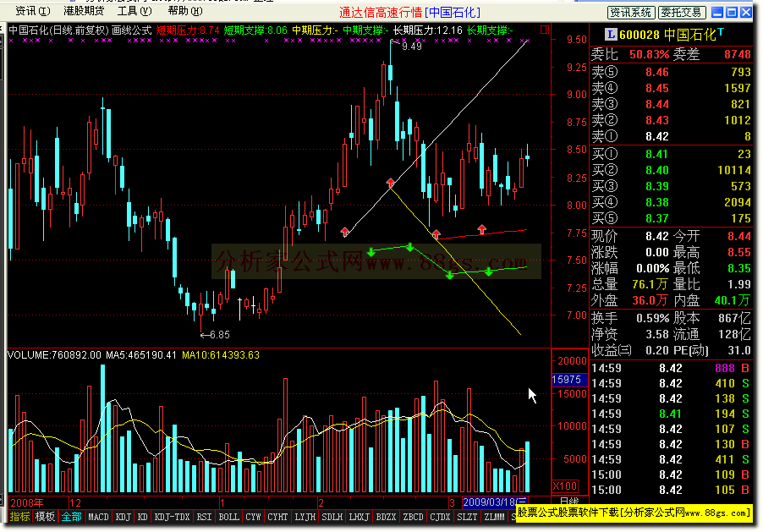Open the 工具(V) menu
This screenshot has height=532, width=763.
134,11
